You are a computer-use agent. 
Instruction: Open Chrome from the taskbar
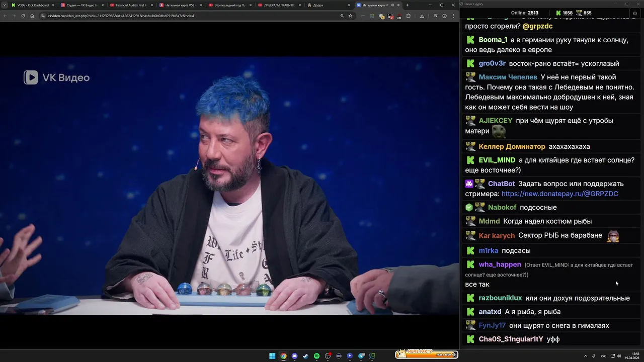click(x=283, y=356)
